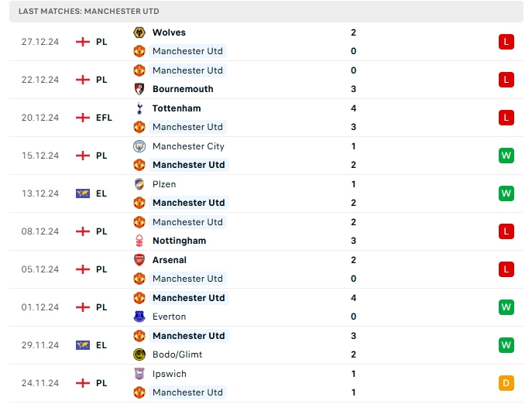The height and width of the screenshot is (404, 532).
Task: Click the Everton club crest icon
Action: pyautogui.click(x=139, y=317)
